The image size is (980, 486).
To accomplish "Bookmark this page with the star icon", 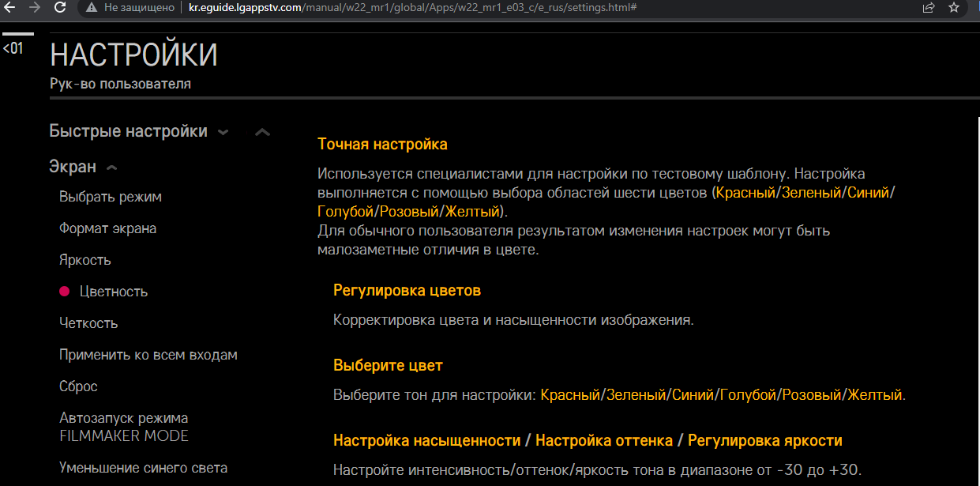I will point(954,7).
